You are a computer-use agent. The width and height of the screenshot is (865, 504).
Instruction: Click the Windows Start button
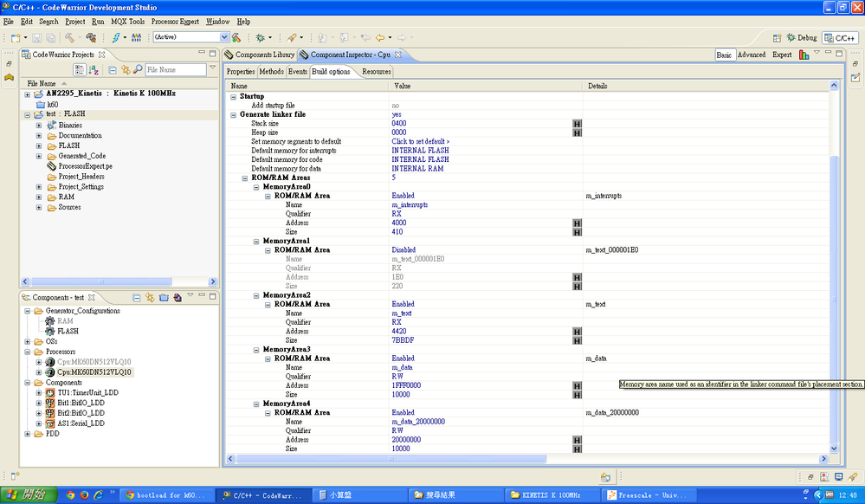coord(29,494)
